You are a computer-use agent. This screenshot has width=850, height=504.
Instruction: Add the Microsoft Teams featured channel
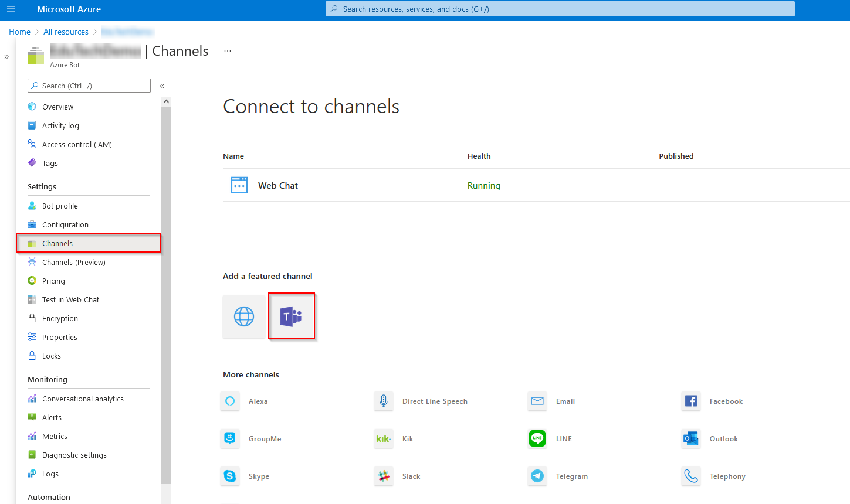pyautogui.click(x=292, y=316)
